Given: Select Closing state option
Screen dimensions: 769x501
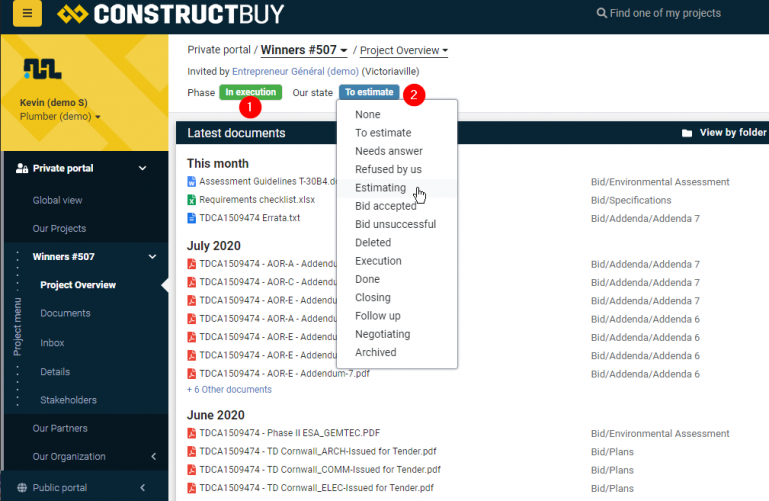Looking at the screenshot, I should (397, 298).
